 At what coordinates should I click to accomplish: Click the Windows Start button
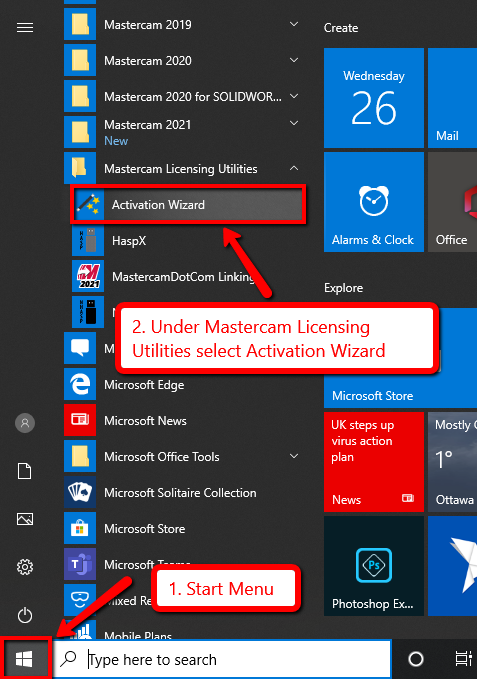click(x=25, y=659)
